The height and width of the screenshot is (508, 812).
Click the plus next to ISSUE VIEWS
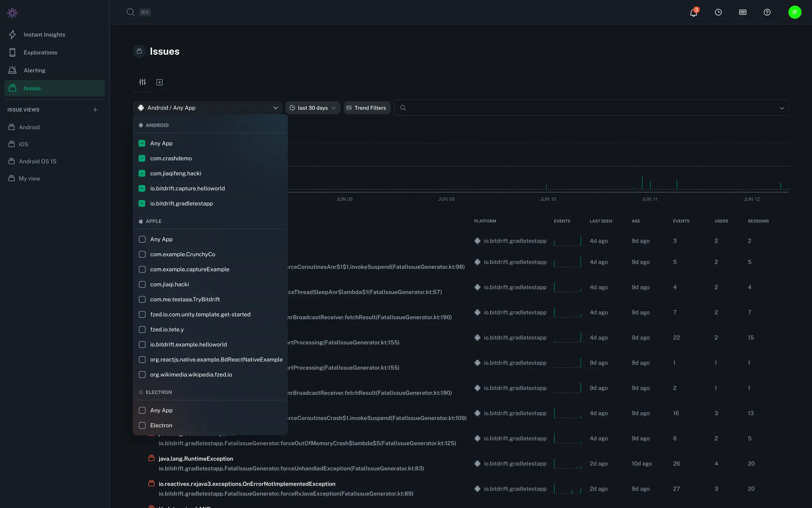coord(95,109)
